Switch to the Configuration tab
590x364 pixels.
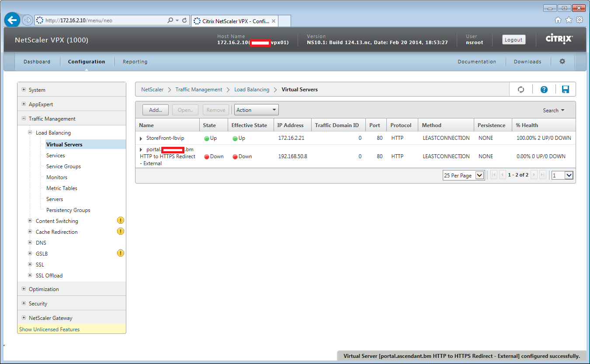[87, 62]
